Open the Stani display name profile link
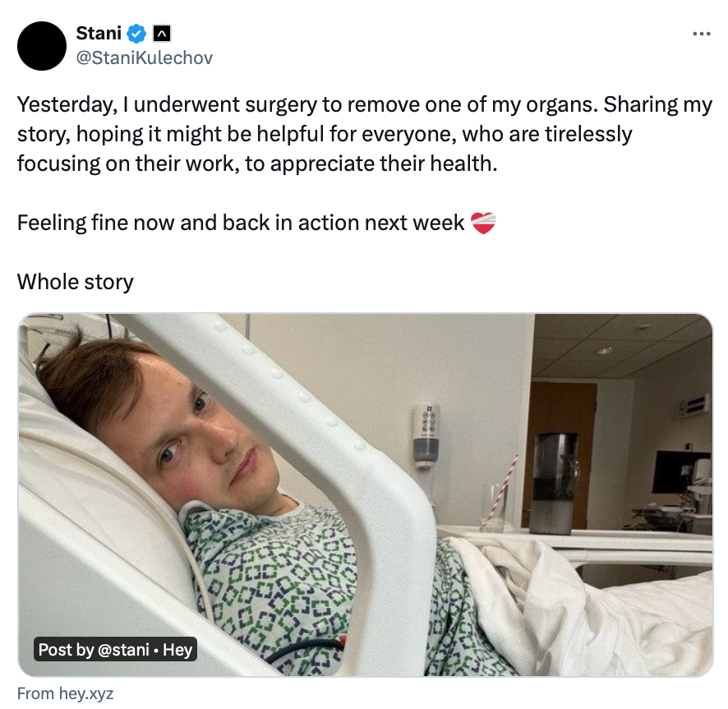 click(99, 34)
